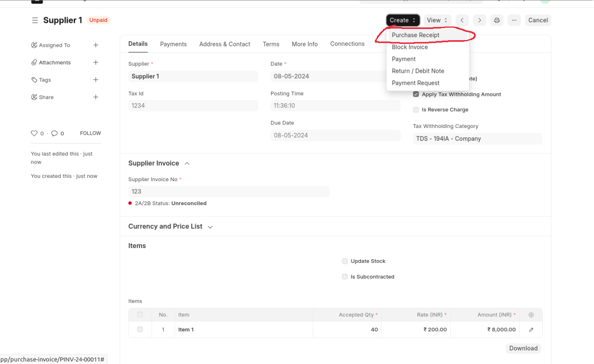Expand Currency and Price List section
The width and height of the screenshot is (594, 364).
(210, 227)
